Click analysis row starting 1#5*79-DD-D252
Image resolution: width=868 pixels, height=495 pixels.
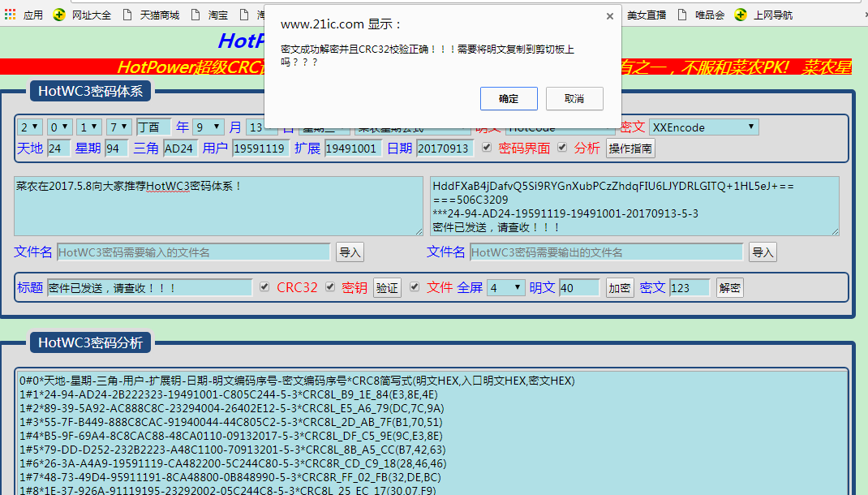233,450
